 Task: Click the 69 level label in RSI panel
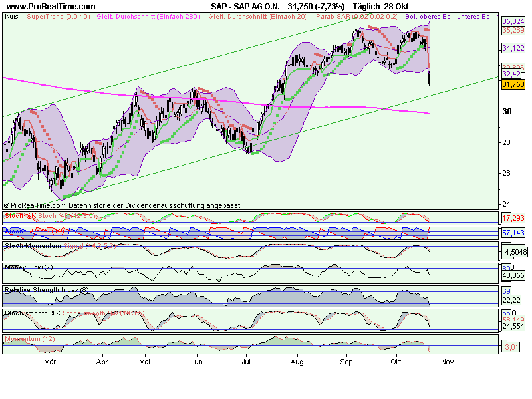(506, 291)
